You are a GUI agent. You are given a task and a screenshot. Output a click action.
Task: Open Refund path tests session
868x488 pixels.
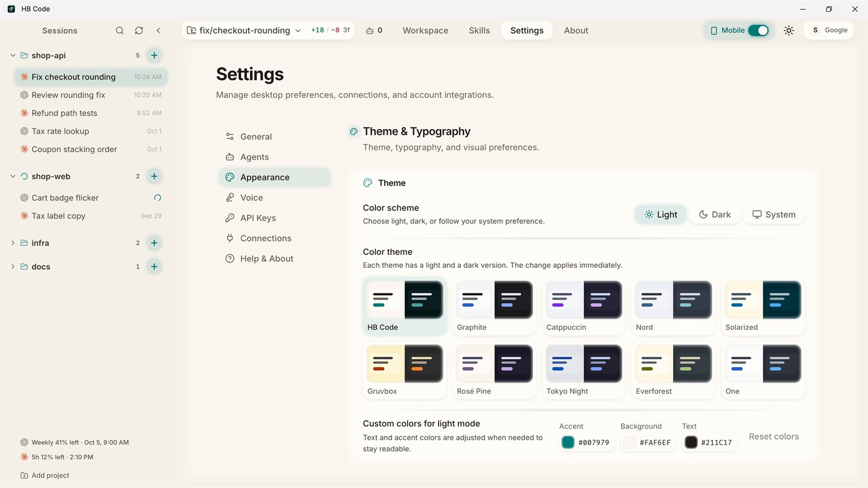point(91,113)
